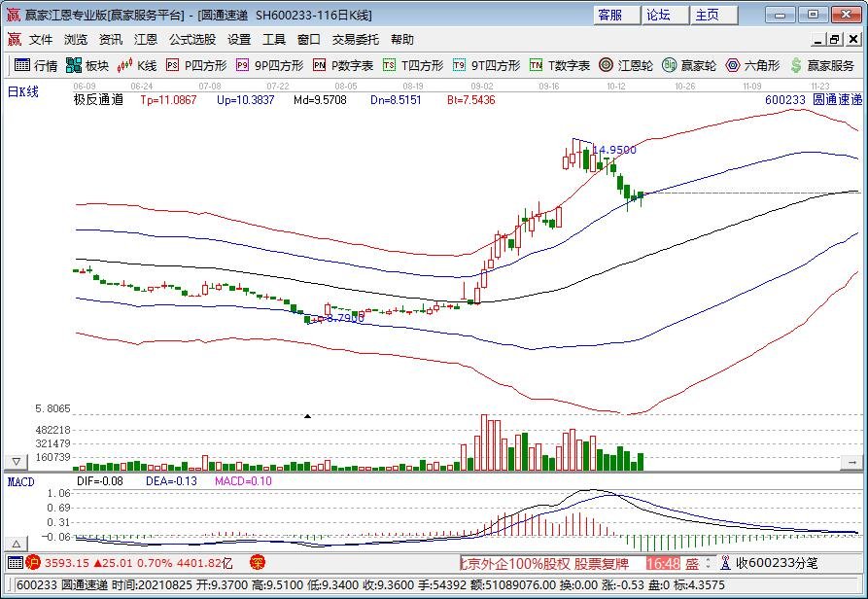The width and height of the screenshot is (868, 599).
Task: Open the 工具 menu
Action: pos(273,39)
